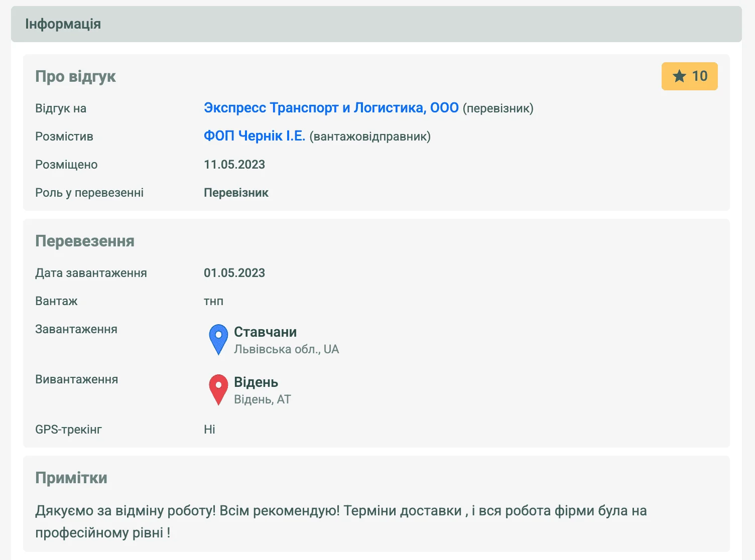Click the role value Перевізник

(236, 193)
